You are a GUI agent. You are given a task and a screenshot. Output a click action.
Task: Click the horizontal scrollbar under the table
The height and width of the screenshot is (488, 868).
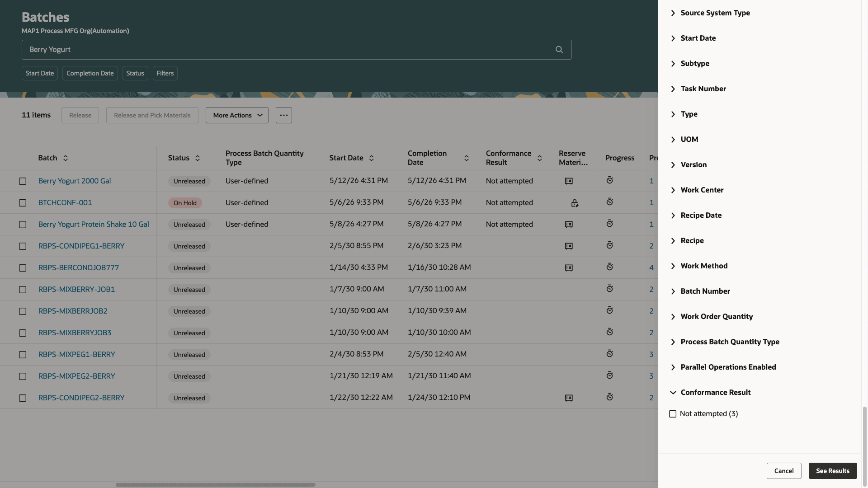pyautogui.click(x=216, y=485)
